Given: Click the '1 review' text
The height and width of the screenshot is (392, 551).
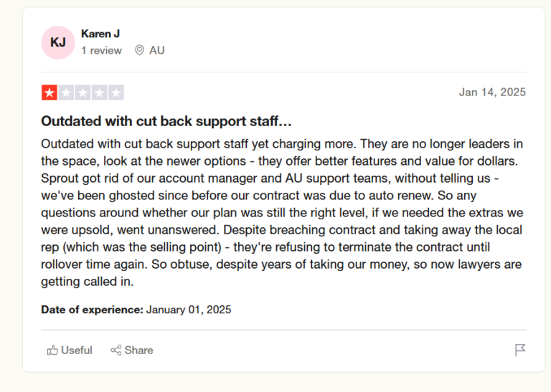Looking at the screenshot, I should click(x=102, y=51).
